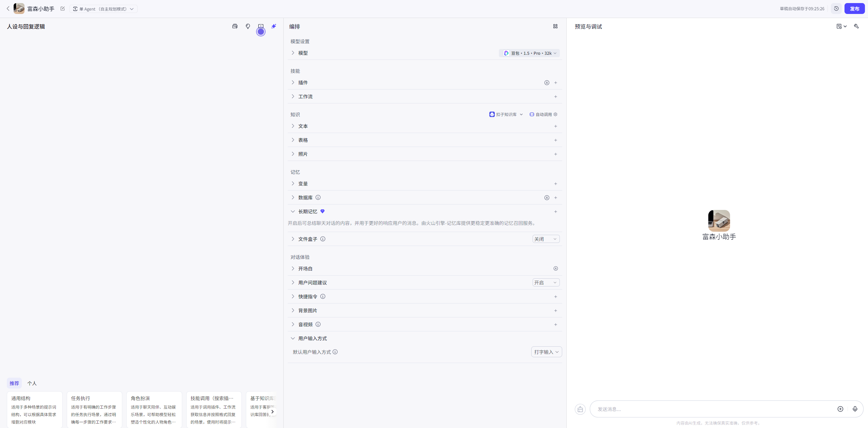Collapse the 长期记忆 section
The height and width of the screenshot is (428, 868).
pyautogui.click(x=293, y=212)
